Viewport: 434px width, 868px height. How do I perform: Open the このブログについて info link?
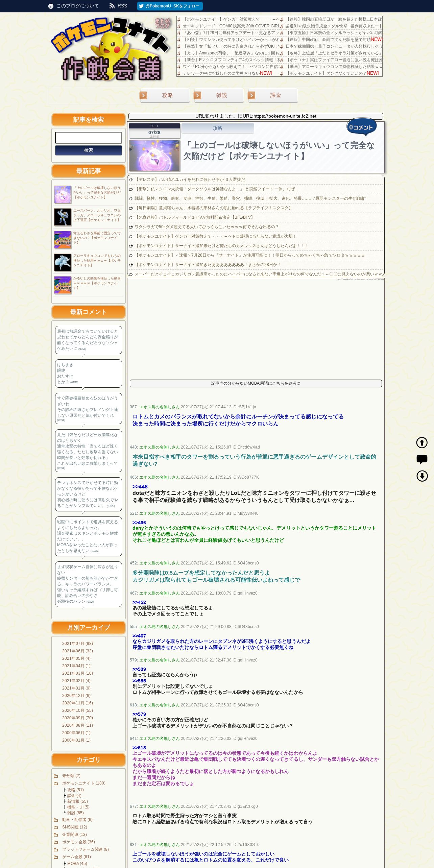coord(74,6)
